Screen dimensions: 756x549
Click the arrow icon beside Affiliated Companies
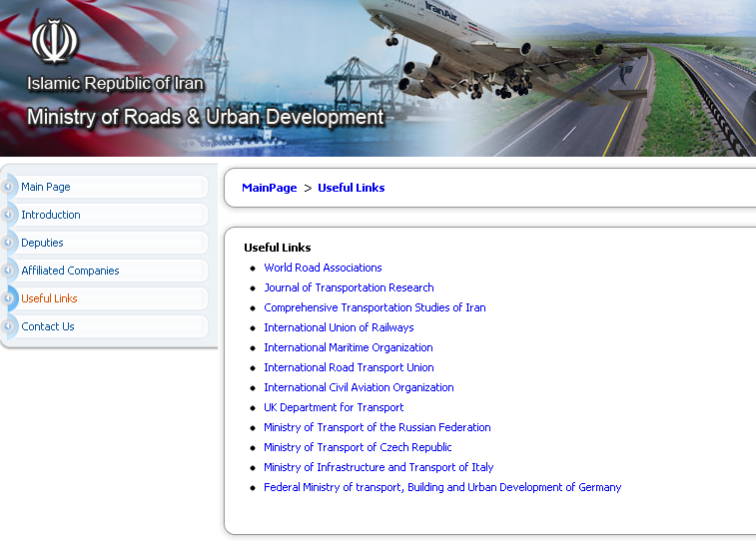(x=9, y=271)
